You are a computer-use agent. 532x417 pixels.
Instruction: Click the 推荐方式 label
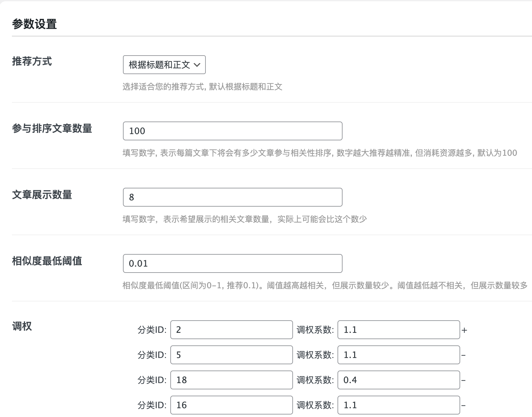(32, 61)
